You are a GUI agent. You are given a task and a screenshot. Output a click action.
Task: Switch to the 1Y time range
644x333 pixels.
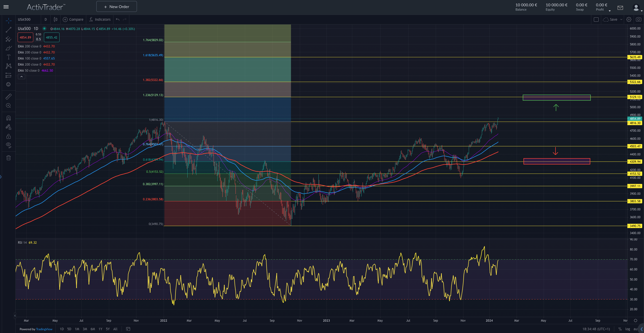pyautogui.click(x=100, y=329)
